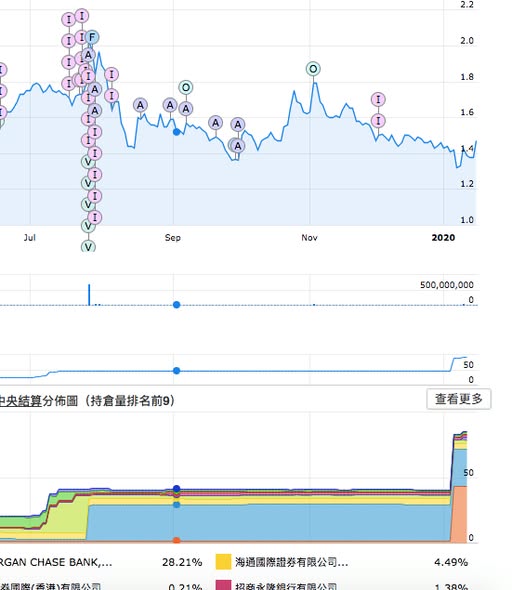Image resolution: width=512 pixels, height=590 pixels.
Task: Click the upper I marker in December
Action: [x=378, y=100]
